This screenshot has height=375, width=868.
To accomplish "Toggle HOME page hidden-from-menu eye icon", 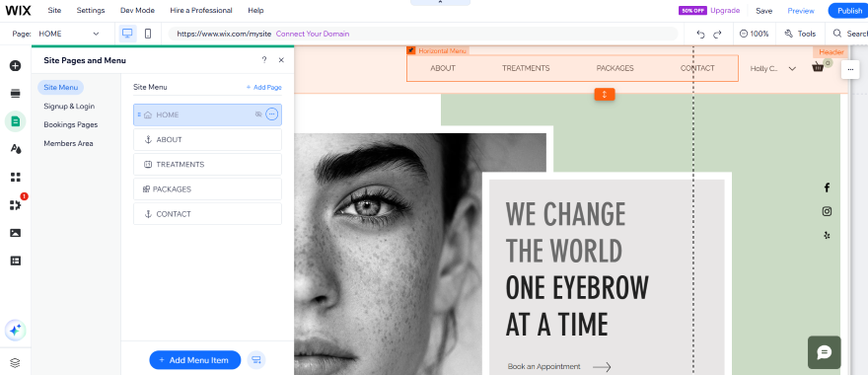I will 258,114.
